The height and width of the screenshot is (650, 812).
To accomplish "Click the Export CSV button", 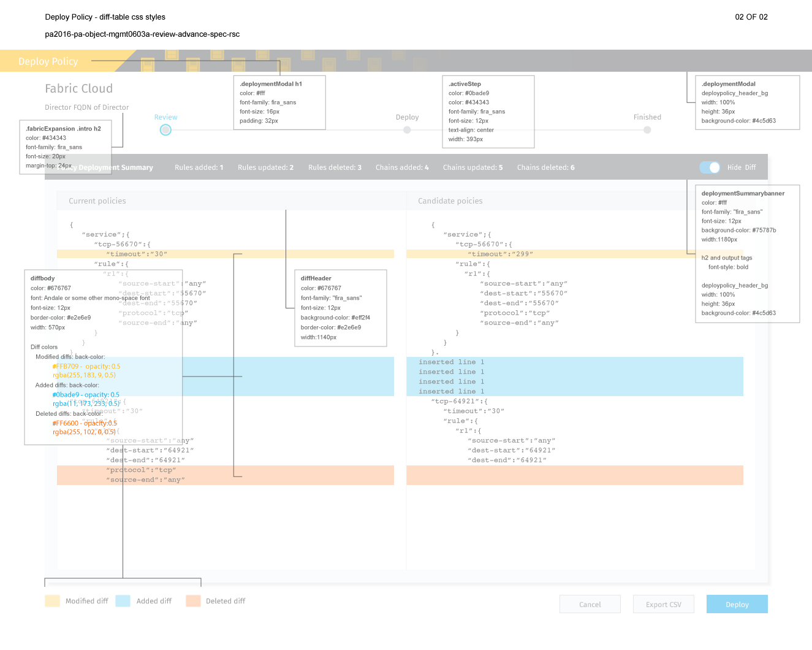I will (663, 604).
